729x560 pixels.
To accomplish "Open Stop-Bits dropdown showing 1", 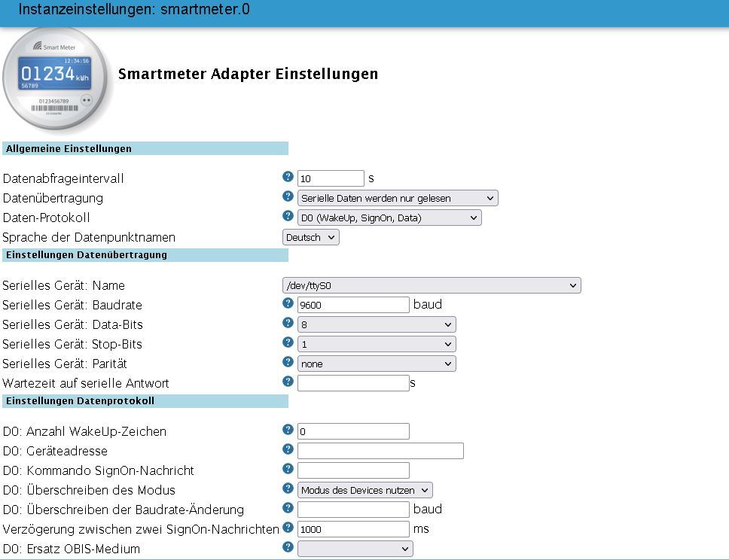I will (377, 344).
